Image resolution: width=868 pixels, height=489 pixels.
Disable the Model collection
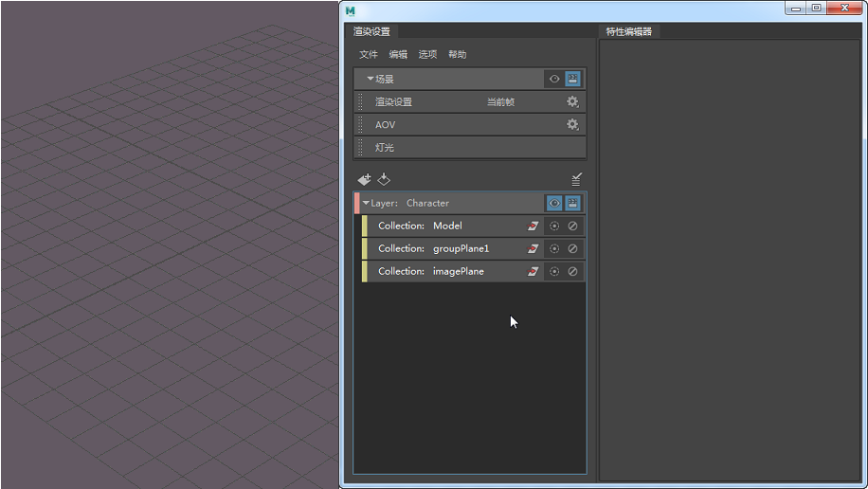pos(573,226)
